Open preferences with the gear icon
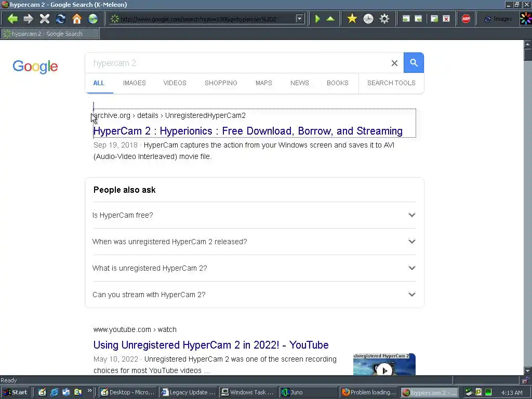This screenshot has height=399, width=532. click(384, 19)
